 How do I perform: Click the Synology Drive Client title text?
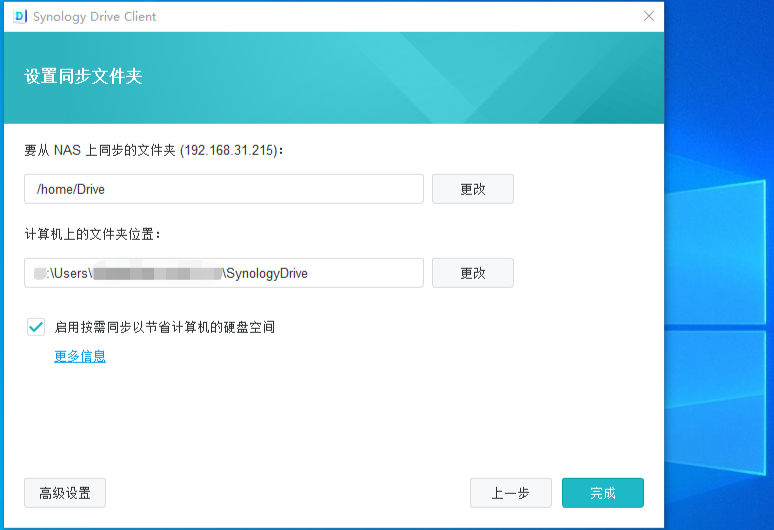[x=95, y=17]
